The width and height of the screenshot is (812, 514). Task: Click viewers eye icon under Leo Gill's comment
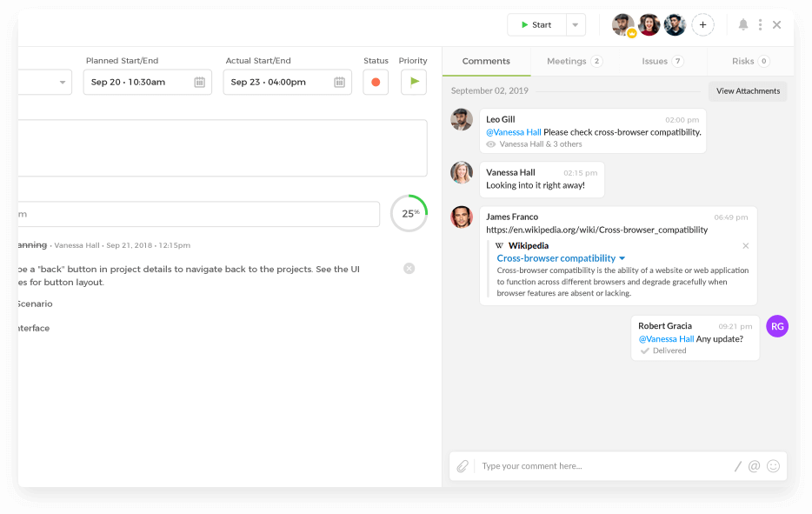pyautogui.click(x=491, y=144)
